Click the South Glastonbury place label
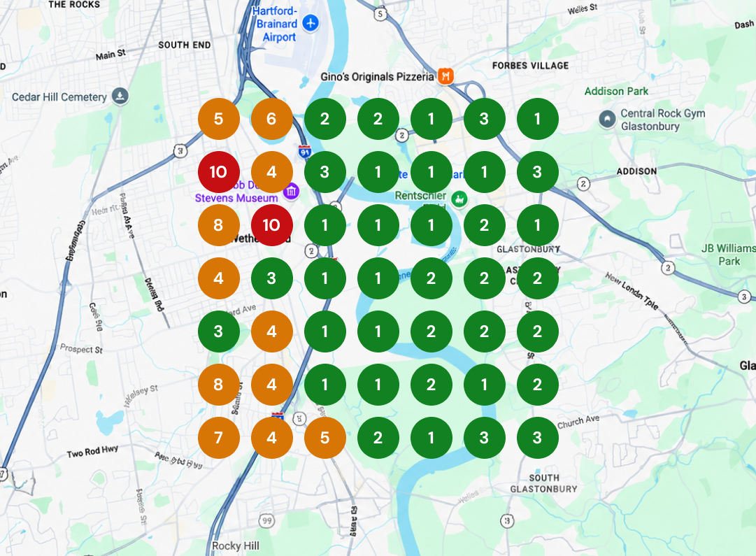Screen dimensions: 756x556 click(x=544, y=483)
